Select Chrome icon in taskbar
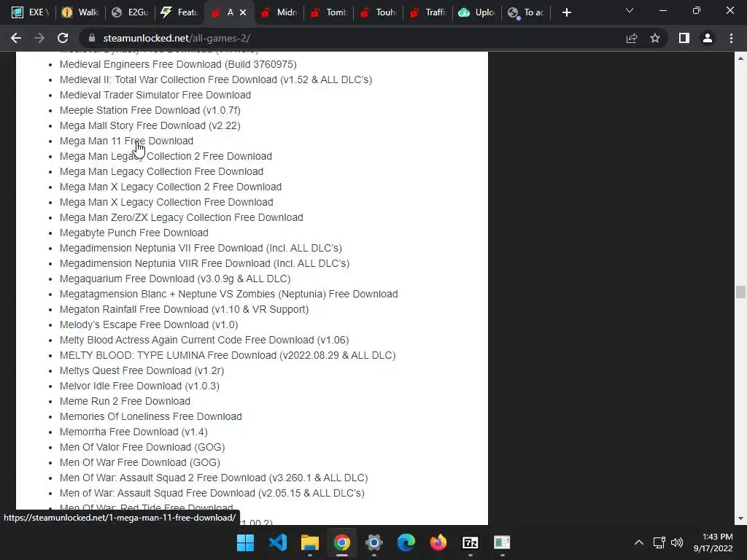This screenshot has height=560, width=747. pyautogui.click(x=342, y=542)
